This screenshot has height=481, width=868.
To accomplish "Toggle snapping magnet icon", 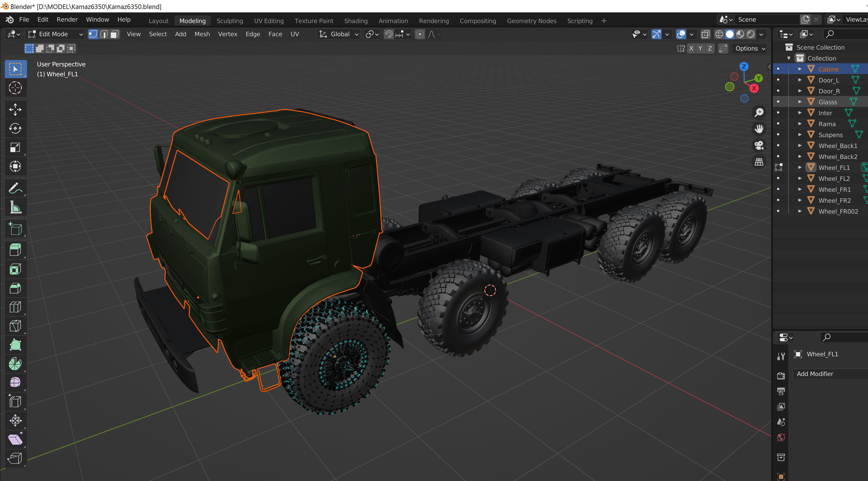I will (x=388, y=34).
